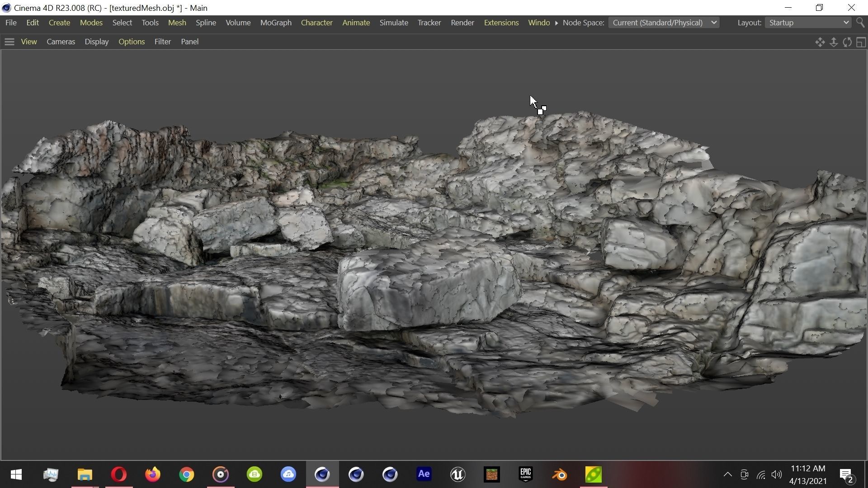Open the Character menu
The height and width of the screenshot is (488, 868).
pos(317,23)
